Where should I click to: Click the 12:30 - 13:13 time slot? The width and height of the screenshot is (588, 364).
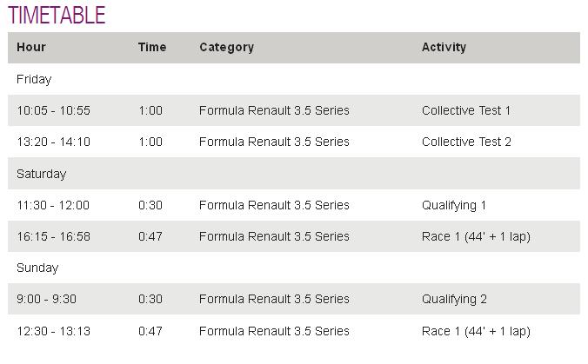53,331
